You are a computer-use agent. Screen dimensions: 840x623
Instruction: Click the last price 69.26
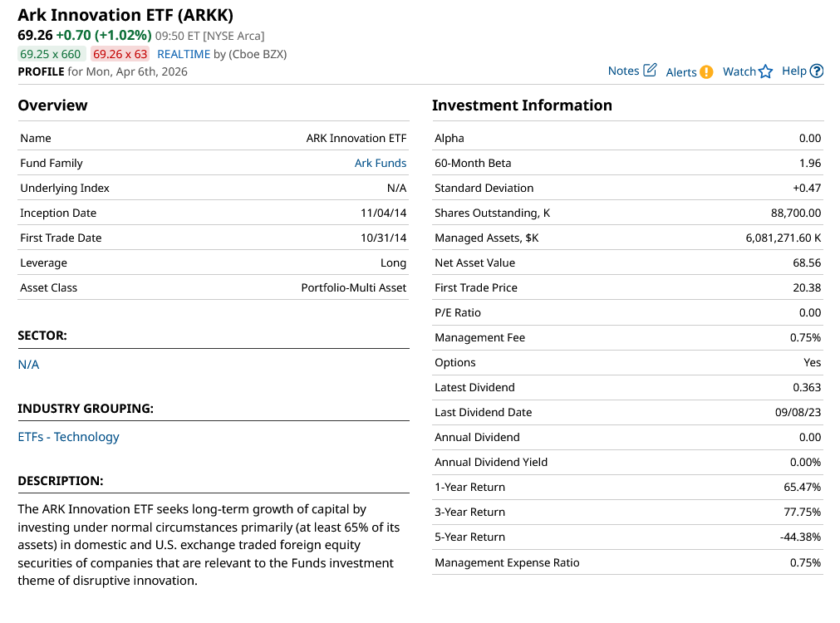pos(35,35)
